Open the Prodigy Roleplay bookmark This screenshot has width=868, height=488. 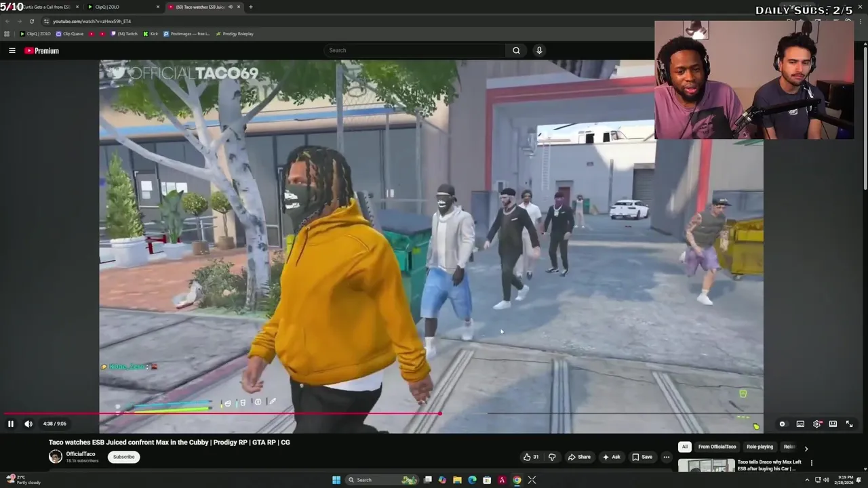[235, 34]
